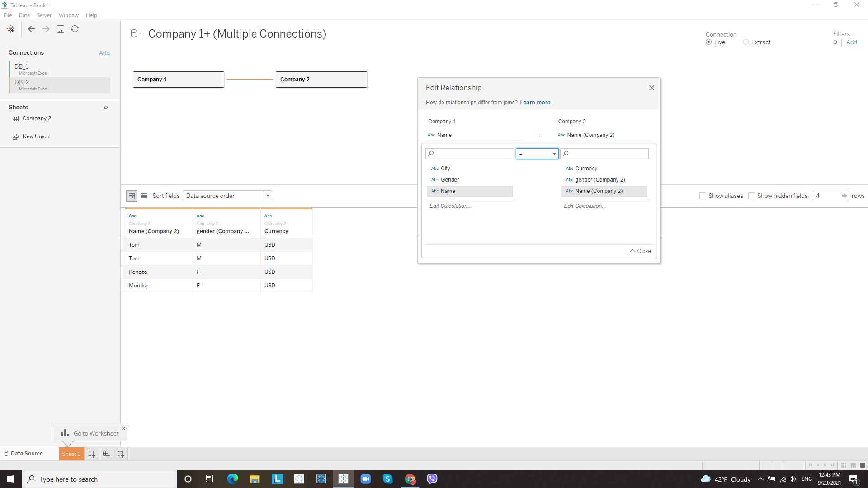This screenshot has height=488, width=868.
Task: Select the Company 1 table box
Action: coord(179,80)
